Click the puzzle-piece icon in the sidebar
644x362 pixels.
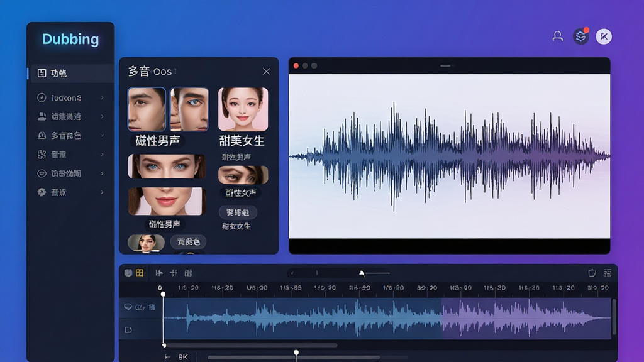click(x=42, y=155)
